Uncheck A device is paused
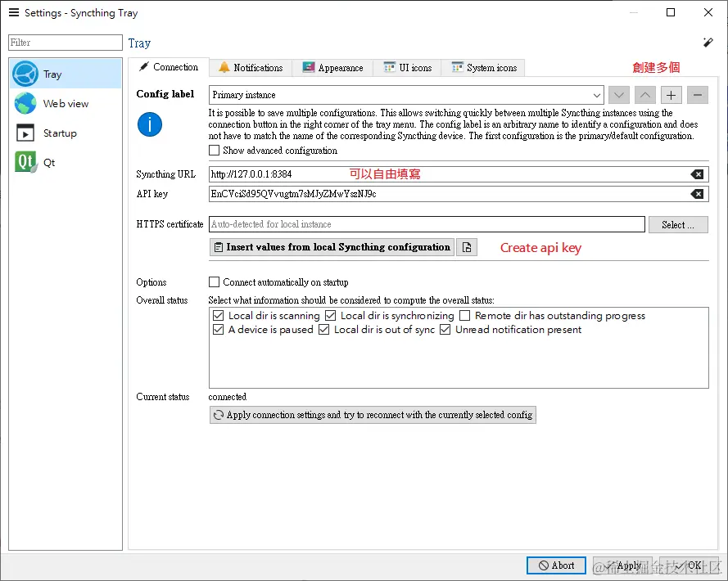This screenshot has width=728, height=581. tap(218, 330)
